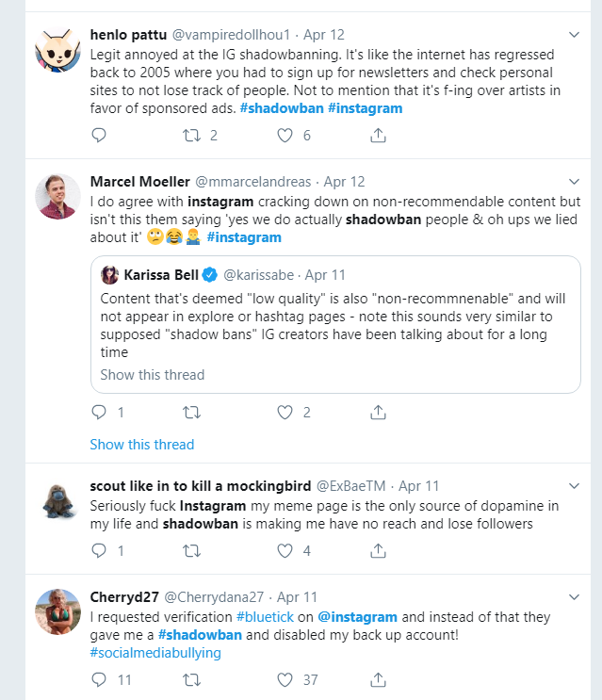The height and width of the screenshot is (700, 602).
Task: Open dropdown caret on Marcel Moeller's tweet
Action: pos(576,181)
